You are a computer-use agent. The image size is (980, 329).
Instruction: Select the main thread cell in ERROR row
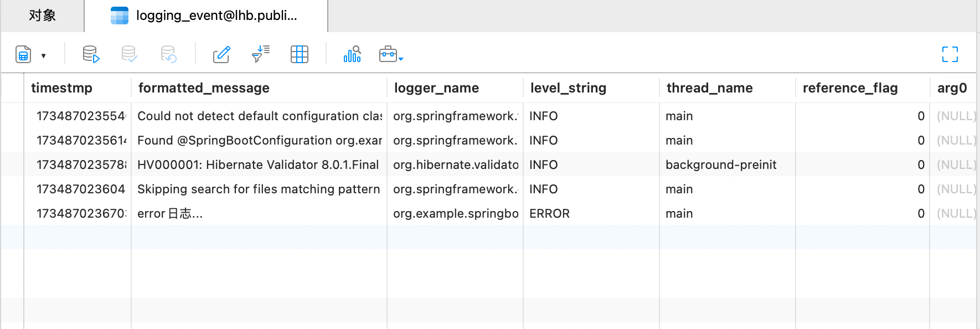(x=728, y=213)
